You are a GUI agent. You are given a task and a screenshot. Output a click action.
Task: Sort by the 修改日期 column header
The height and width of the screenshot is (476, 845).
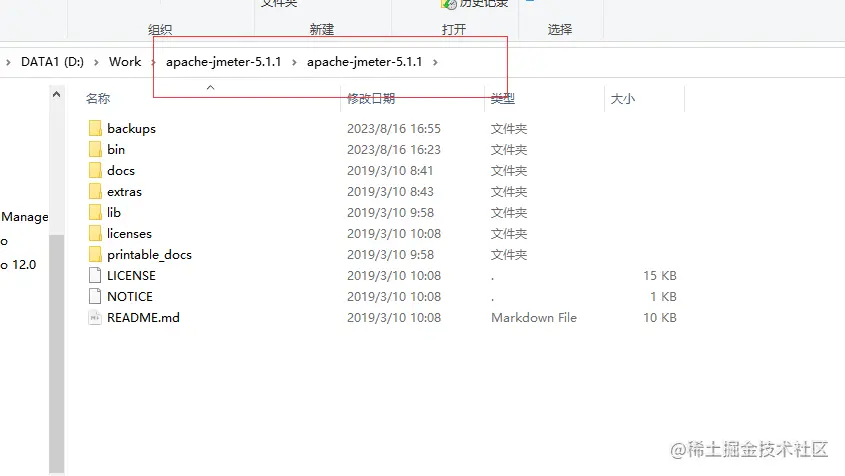(371, 99)
